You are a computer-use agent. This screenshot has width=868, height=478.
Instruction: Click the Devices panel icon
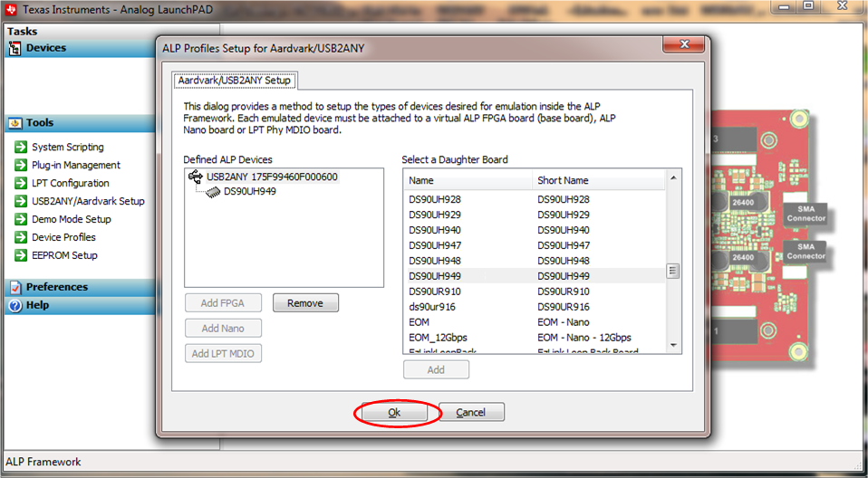click(14, 48)
